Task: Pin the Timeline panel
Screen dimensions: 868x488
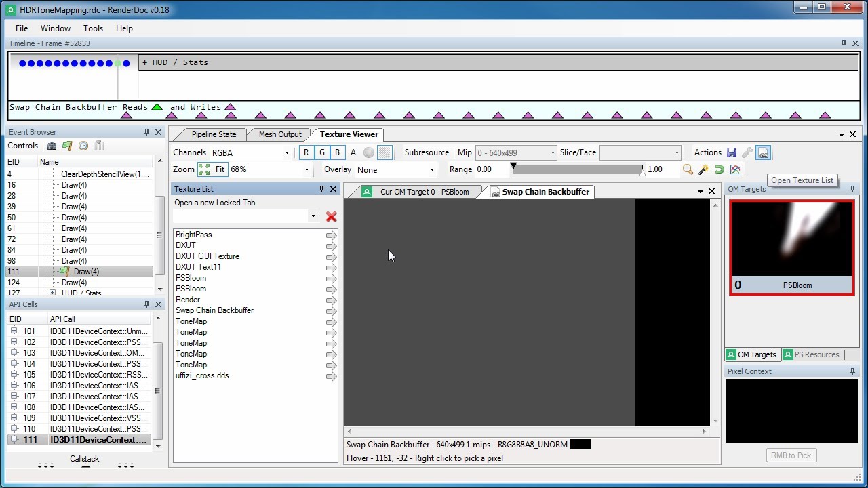Action: tap(844, 43)
